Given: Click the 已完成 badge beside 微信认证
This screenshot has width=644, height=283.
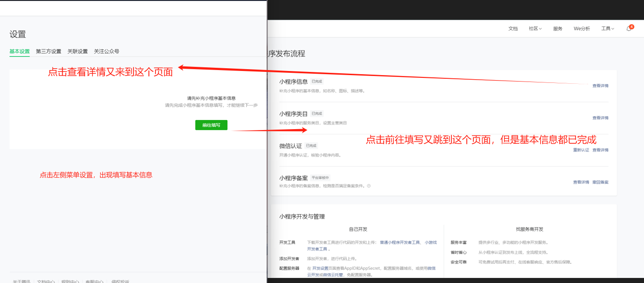Looking at the screenshot, I should pyautogui.click(x=311, y=146).
